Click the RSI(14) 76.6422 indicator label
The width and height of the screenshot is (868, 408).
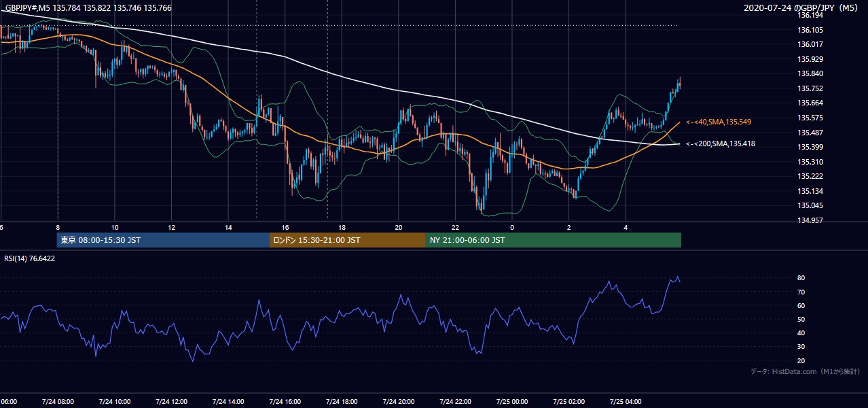tap(29, 258)
